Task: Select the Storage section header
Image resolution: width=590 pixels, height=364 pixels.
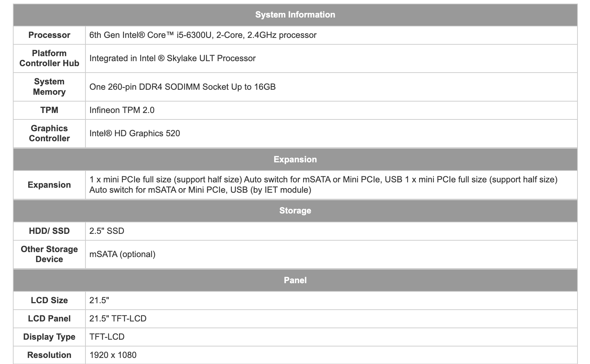Action: click(295, 211)
